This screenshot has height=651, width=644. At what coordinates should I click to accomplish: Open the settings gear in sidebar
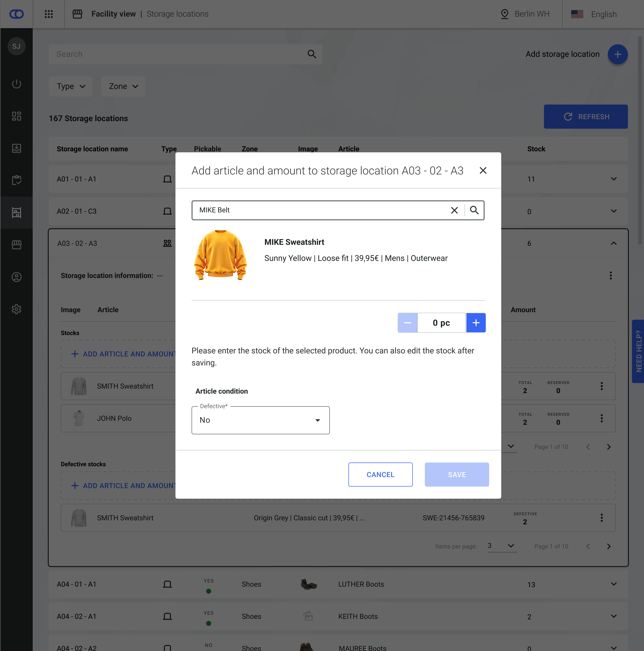[17, 309]
